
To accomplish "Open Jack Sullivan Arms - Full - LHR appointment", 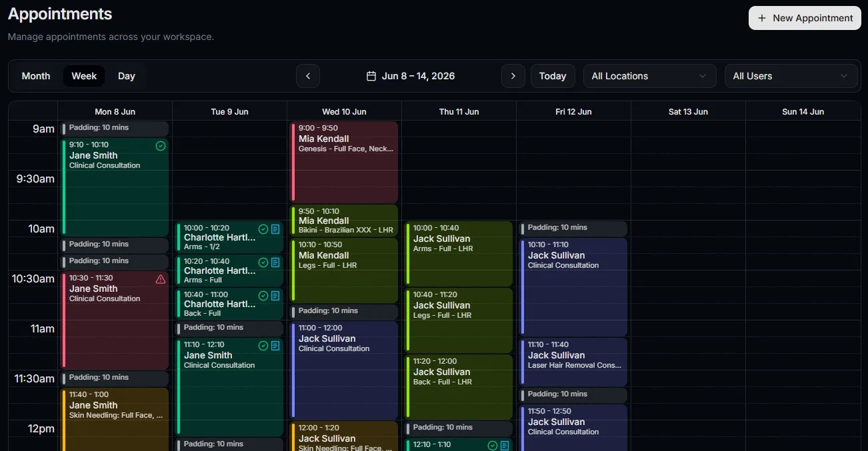I will (x=459, y=254).
